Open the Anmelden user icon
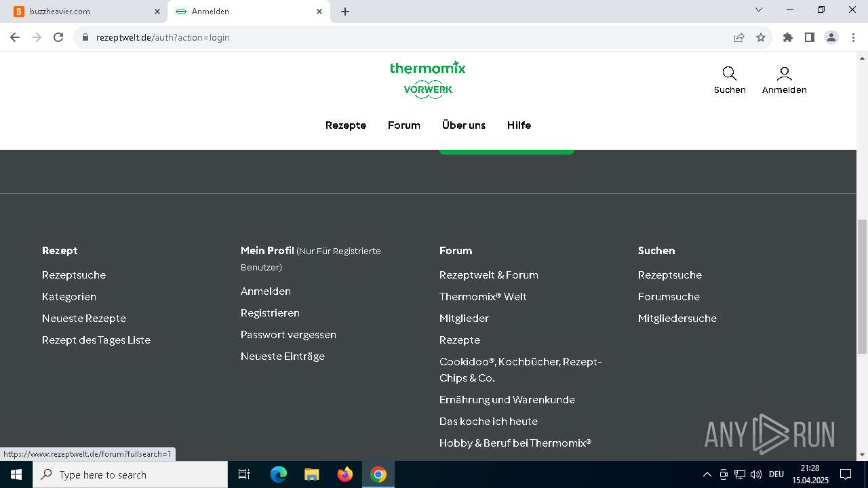 (785, 73)
